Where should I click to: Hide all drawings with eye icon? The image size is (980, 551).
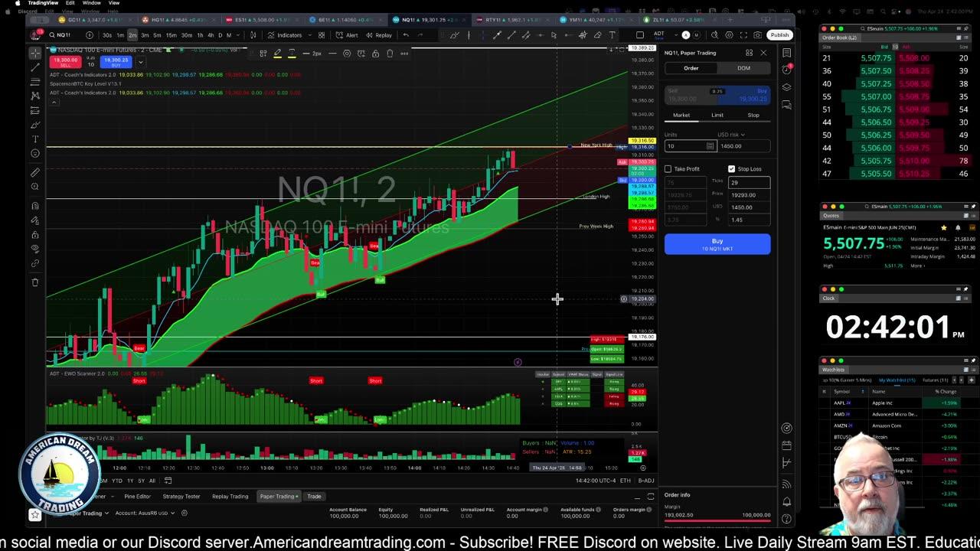[35, 249]
